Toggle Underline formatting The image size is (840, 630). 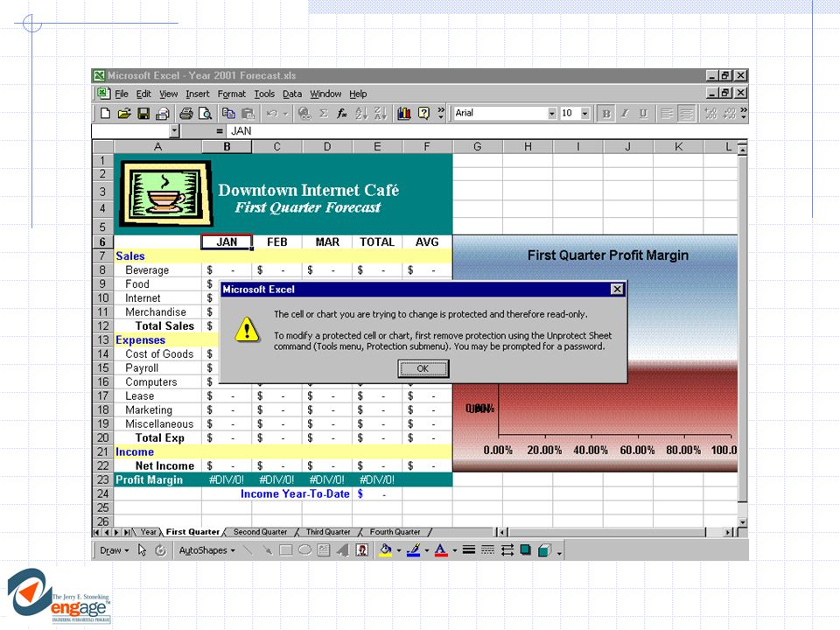coord(643,113)
